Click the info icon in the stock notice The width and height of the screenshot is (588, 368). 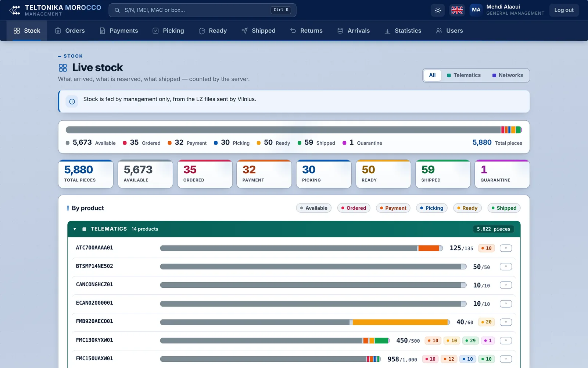pos(72,102)
